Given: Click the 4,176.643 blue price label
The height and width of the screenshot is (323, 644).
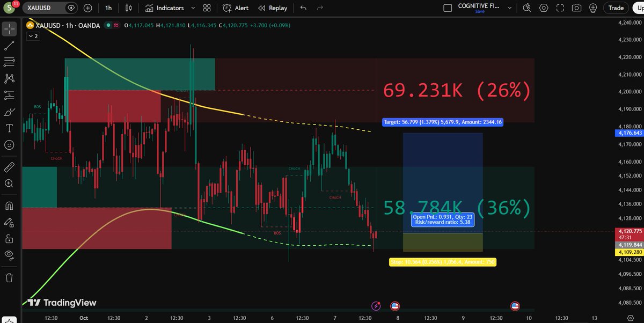Looking at the screenshot, I should tap(630, 133).
